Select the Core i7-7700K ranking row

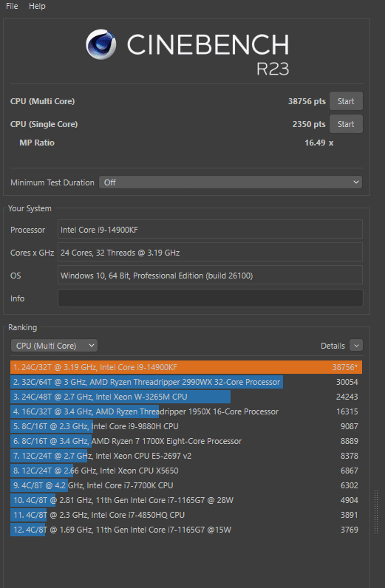pyautogui.click(x=186, y=485)
